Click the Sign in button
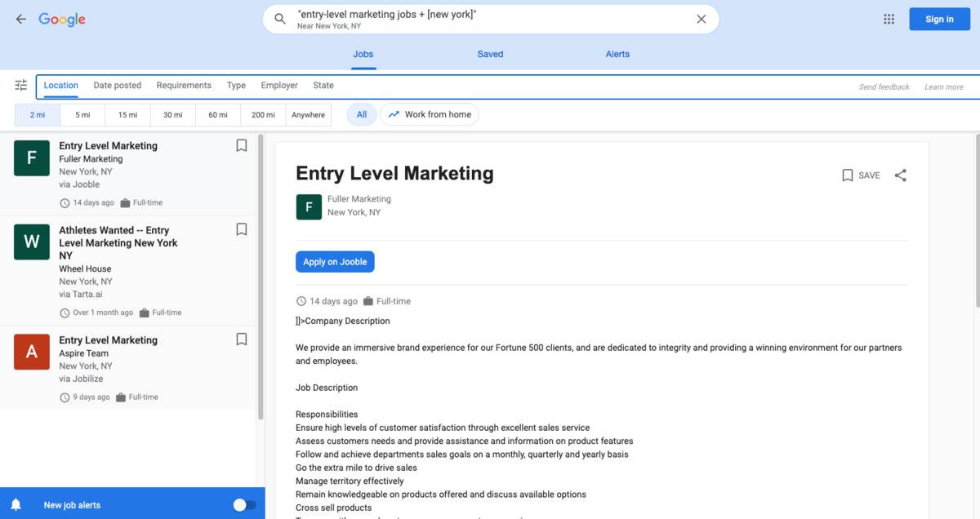 click(939, 19)
